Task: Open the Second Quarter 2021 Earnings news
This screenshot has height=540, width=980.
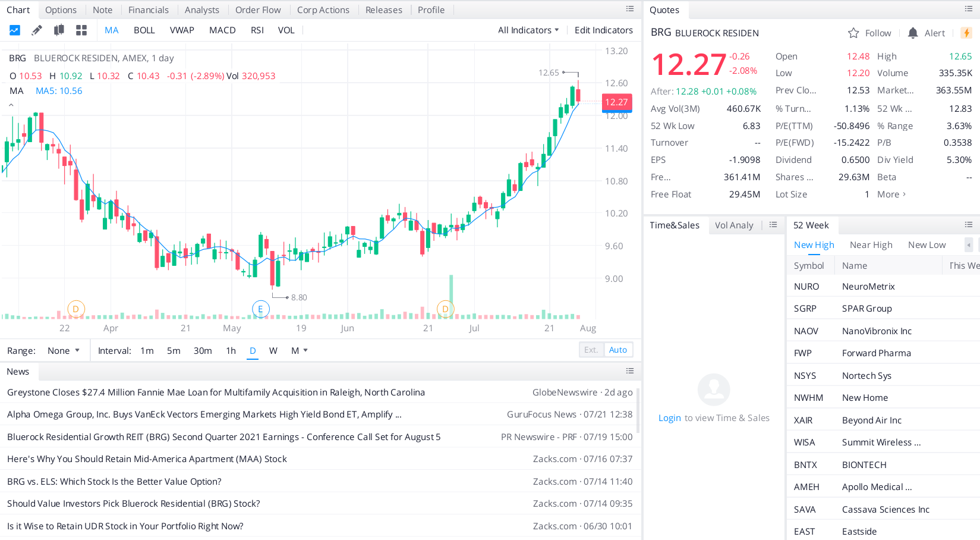Action: point(223,437)
